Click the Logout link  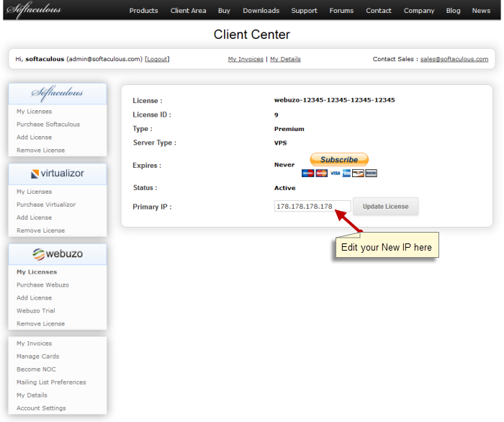click(157, 59)
